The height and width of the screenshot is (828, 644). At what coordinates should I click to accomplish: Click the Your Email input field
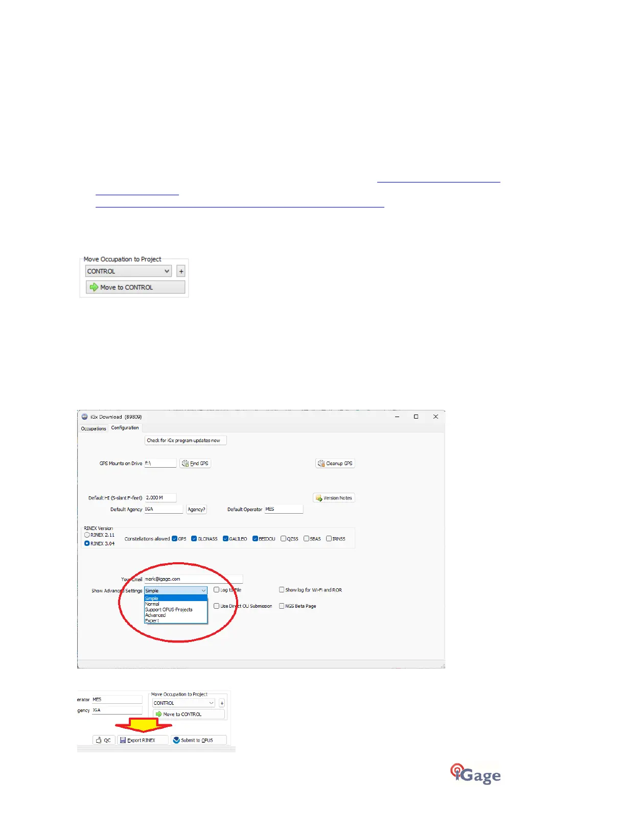coord(194,579)
